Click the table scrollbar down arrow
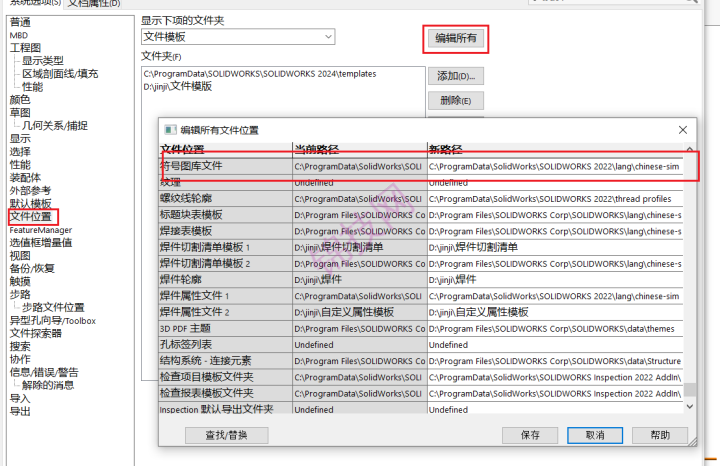Screen dimensions: 720x466 click(x=689, y=406)
